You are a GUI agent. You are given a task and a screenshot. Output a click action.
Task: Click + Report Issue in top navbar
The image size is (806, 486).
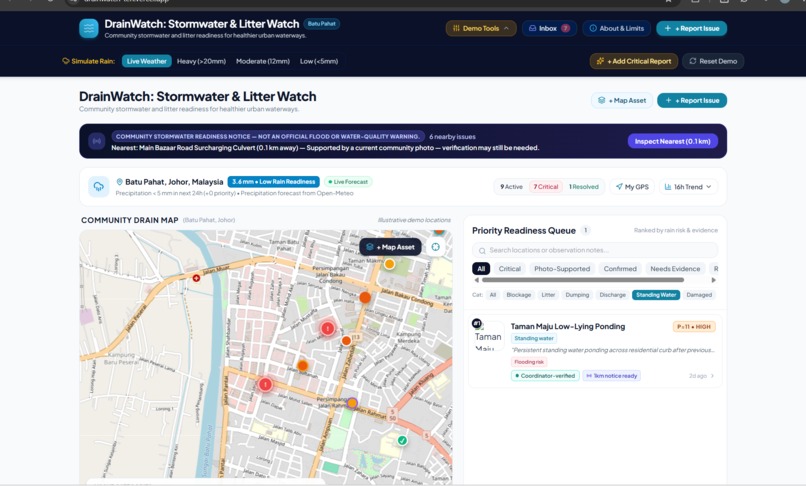tap(691, 28)
